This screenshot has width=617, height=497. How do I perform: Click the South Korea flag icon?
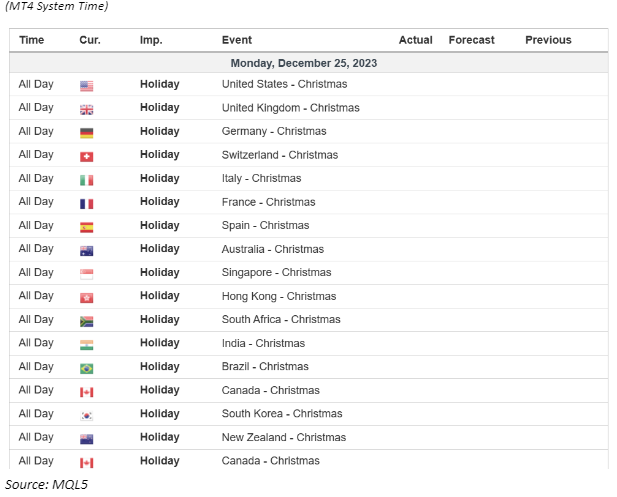(x=86, y=415)
